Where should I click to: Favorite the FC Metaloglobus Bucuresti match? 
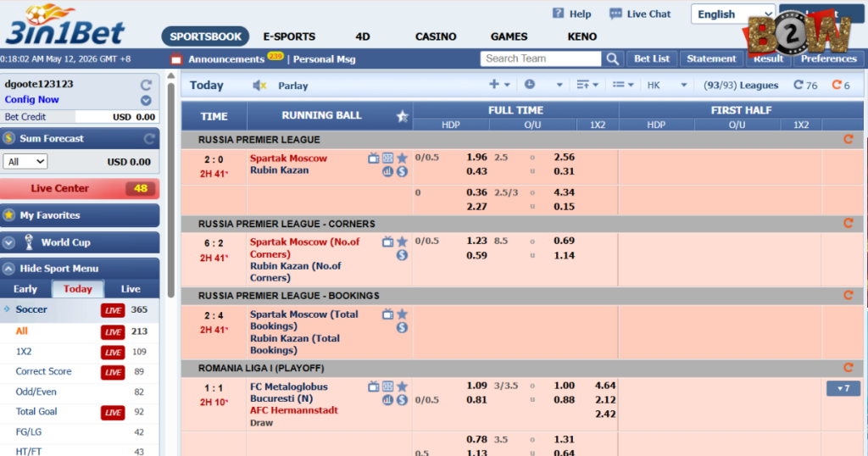coord(403,386)
